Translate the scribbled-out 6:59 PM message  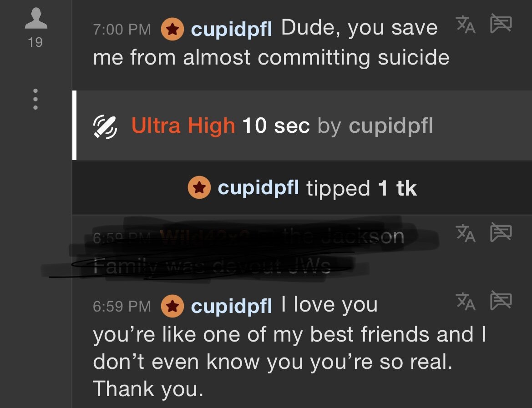coord(466,233)
